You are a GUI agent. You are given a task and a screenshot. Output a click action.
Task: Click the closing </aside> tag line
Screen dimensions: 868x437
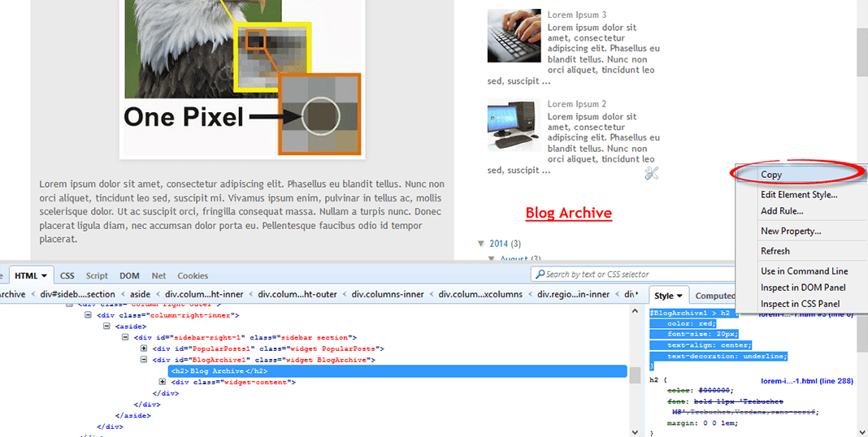[x=132, y=415]
